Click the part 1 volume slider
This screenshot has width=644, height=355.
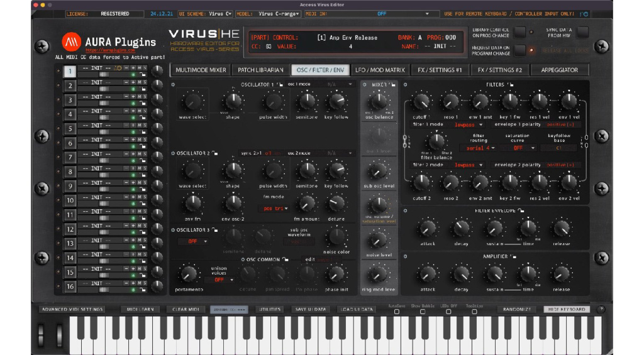point(104,75)
